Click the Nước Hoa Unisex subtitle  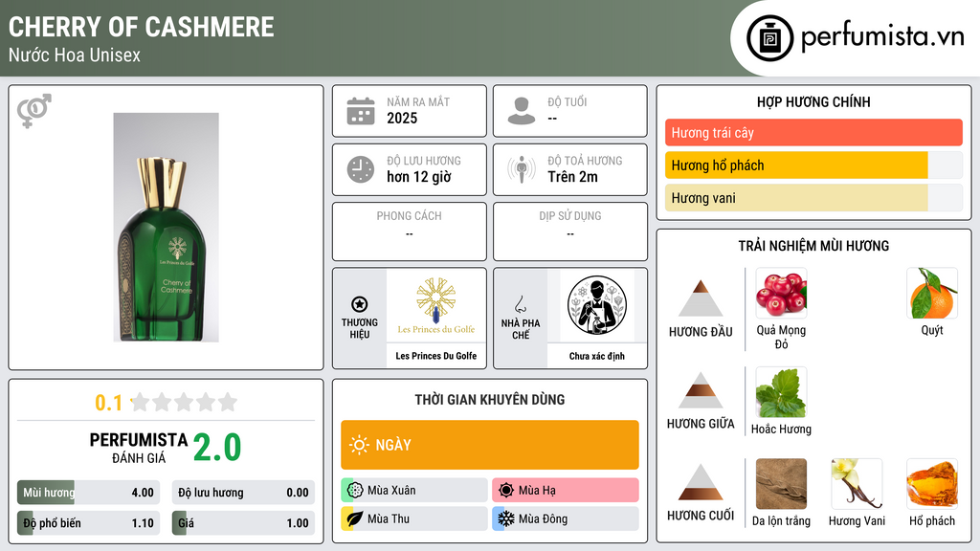click(75, 55)
